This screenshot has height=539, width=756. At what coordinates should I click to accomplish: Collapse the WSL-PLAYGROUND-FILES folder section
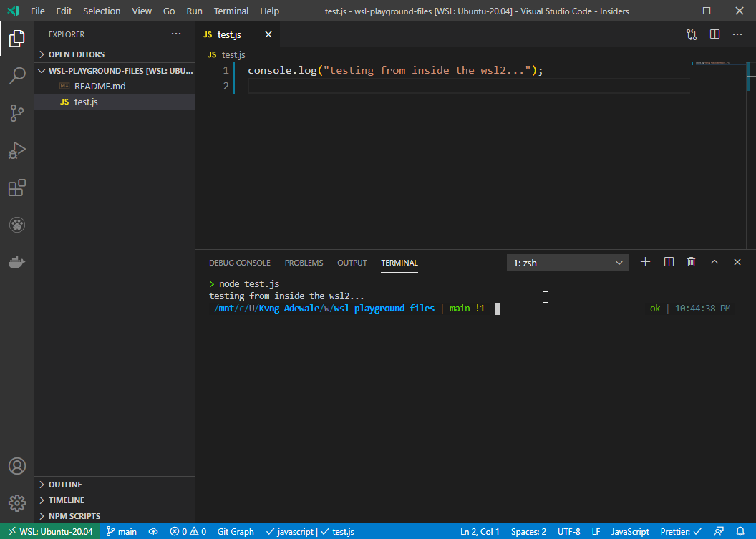point(115,71)
